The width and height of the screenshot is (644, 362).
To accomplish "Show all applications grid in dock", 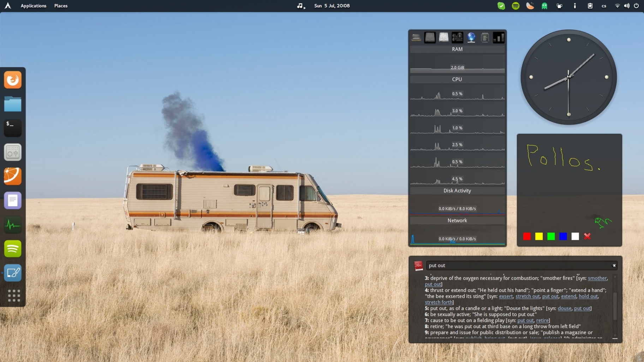I will (14, 296).
